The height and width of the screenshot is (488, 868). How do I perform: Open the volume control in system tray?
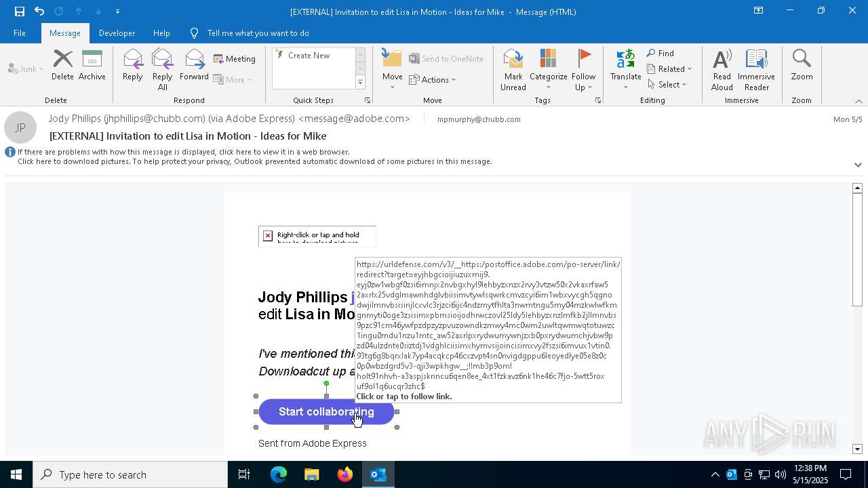[781, 474]
